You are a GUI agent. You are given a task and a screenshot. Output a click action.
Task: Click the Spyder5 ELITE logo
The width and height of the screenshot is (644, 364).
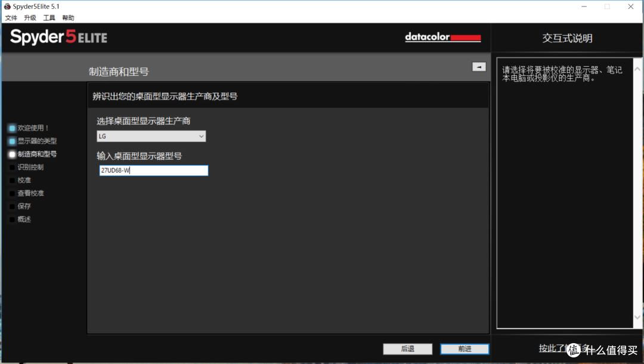click(x=58, y=37)
